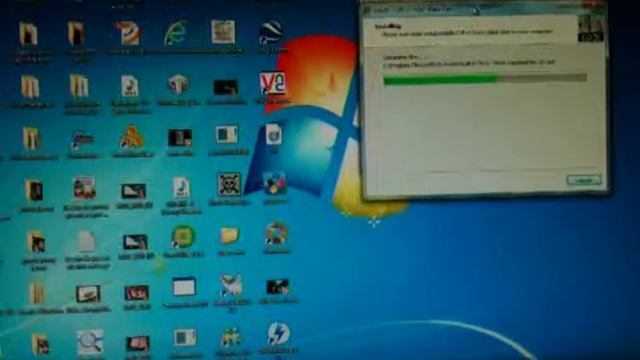Screen dimensions: 640x360
Task: Open the yellow-green figure icon near bottom
Action: [x=231, y=338]
